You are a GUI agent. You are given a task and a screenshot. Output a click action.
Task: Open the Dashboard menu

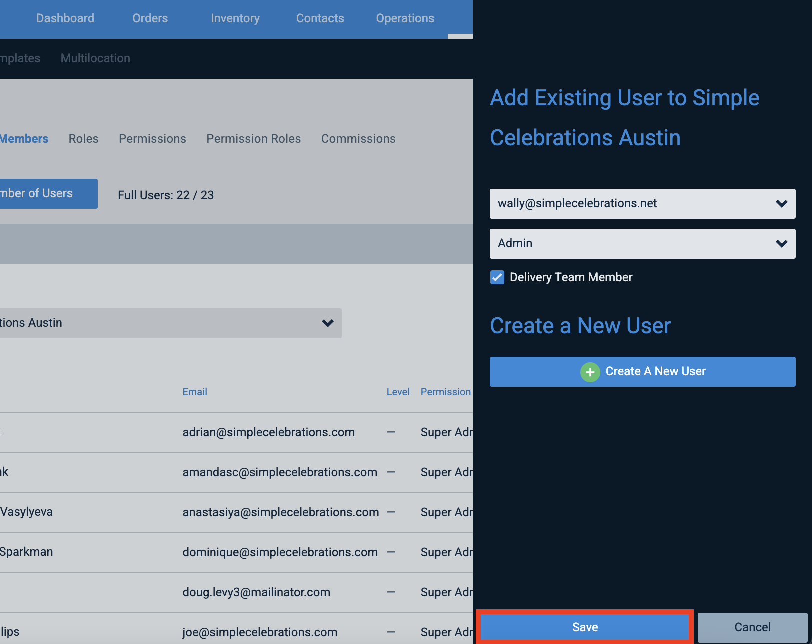(x=65, y=18)
